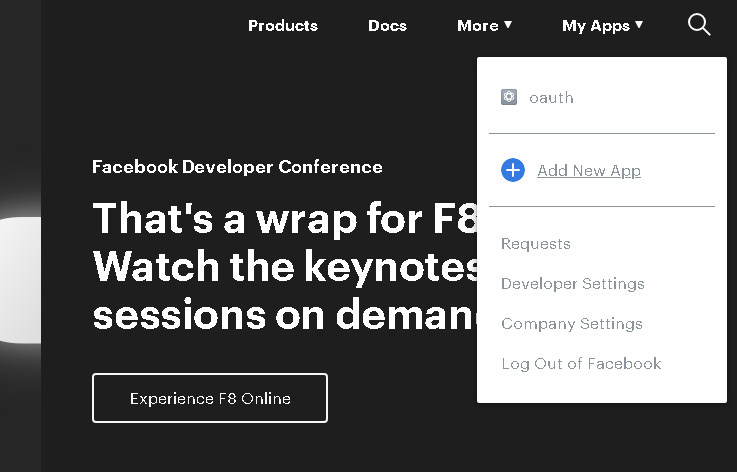The height and width of the screenshot is (472, 737).
Task: Click the Add New App link
Action: point(589,171)
